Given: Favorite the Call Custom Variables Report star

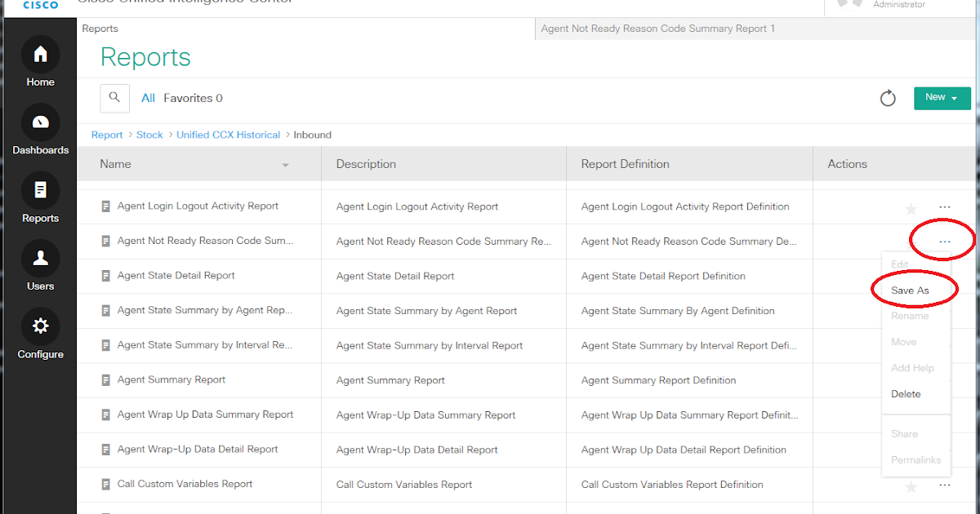Looking at the screenshot, I should [x=911, y=487].
